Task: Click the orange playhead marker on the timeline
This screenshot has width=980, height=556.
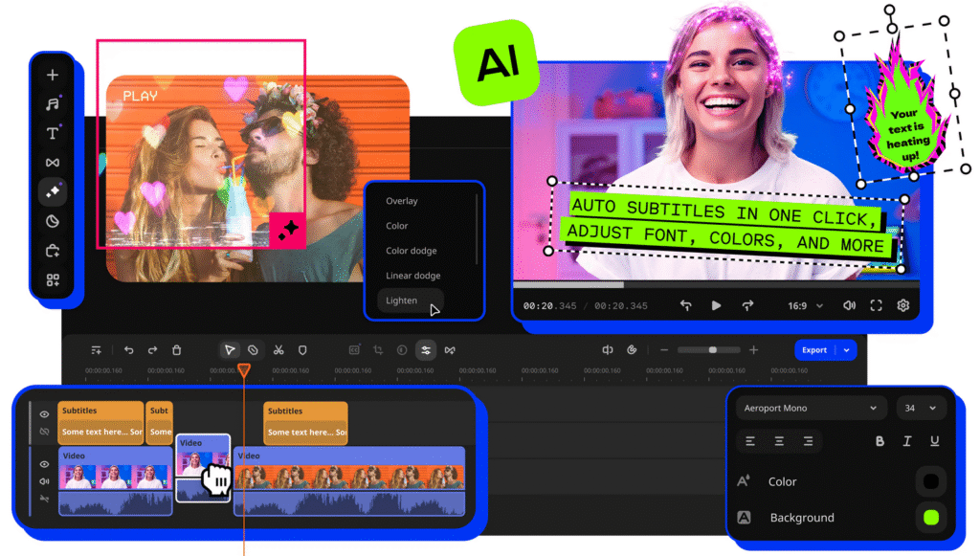Action: pos(245,367)
